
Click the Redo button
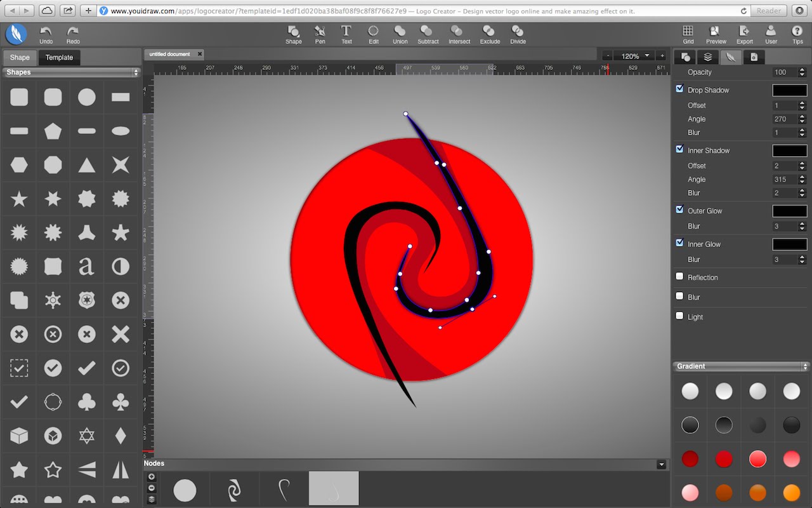click(72, 33)
